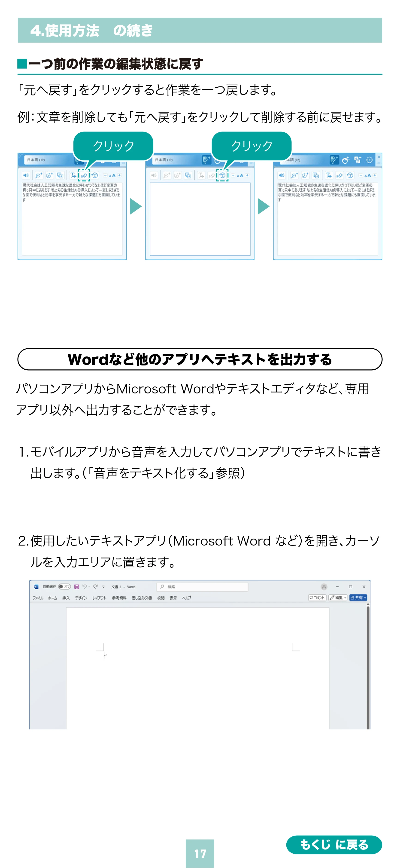The image size is (400, 868).
Task: Click the Save icon in Word title bar
Action: [x=77, y=587]
